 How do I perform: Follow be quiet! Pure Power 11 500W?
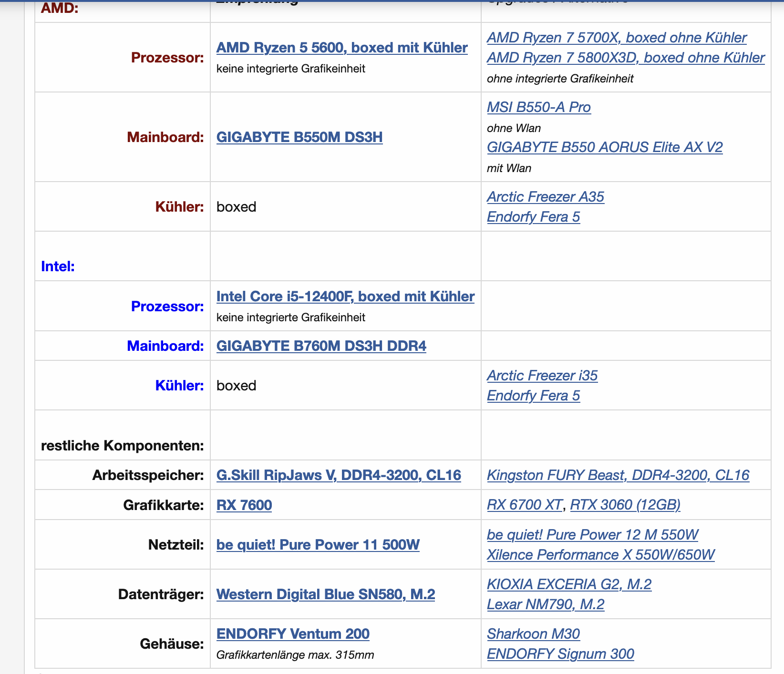click(x=318, y=545)
